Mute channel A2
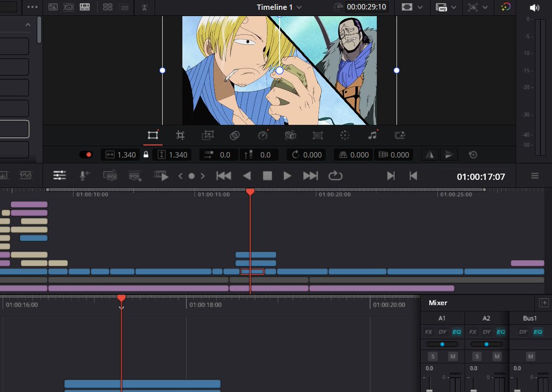The height and width of the screenshot is (392, 552). coord(497,356)
